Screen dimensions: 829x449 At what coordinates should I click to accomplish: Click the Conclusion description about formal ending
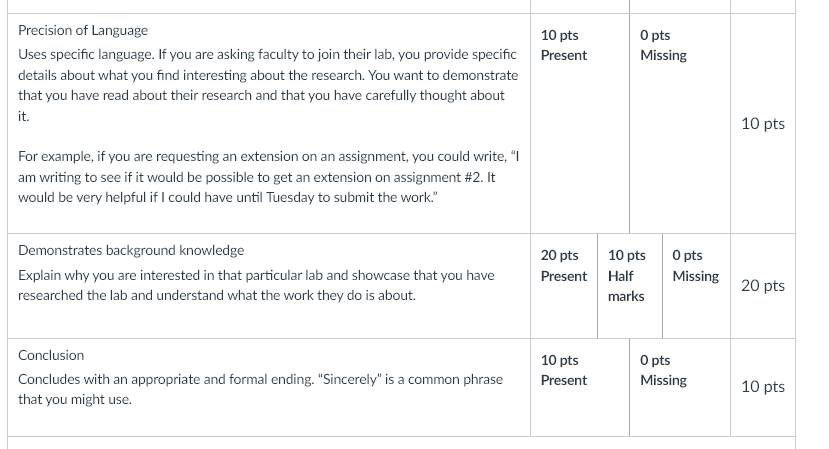(x=260, y=389)
